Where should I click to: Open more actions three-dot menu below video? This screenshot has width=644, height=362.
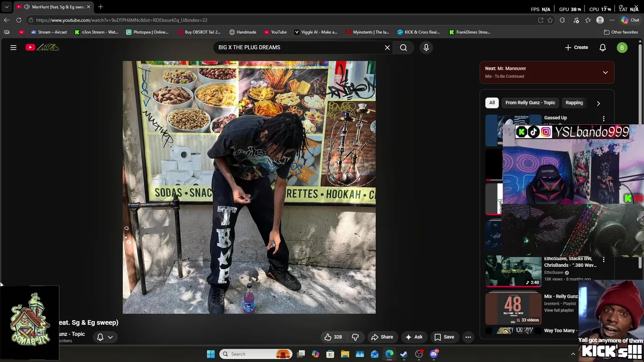468,337
